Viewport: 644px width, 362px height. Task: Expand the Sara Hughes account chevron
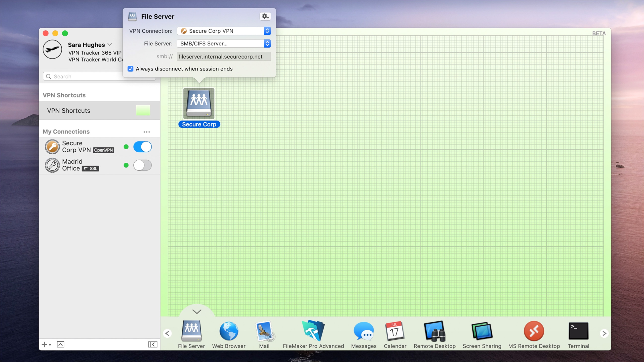110,44
